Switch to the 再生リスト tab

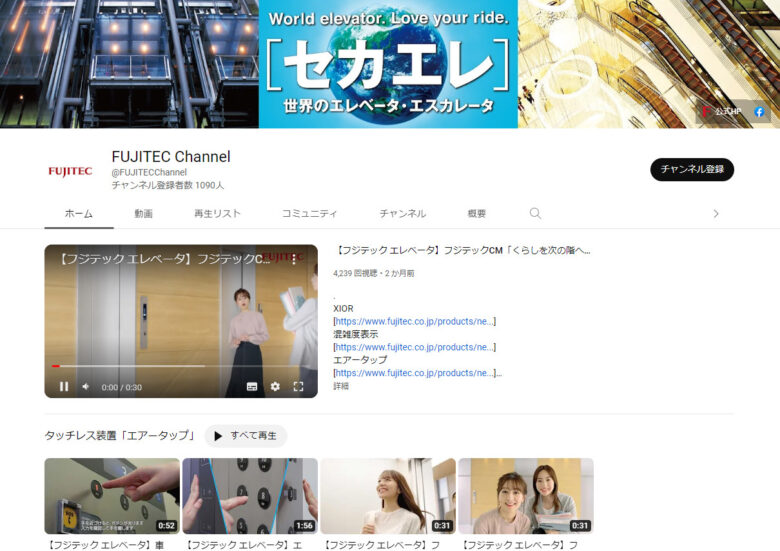(217, 214)
